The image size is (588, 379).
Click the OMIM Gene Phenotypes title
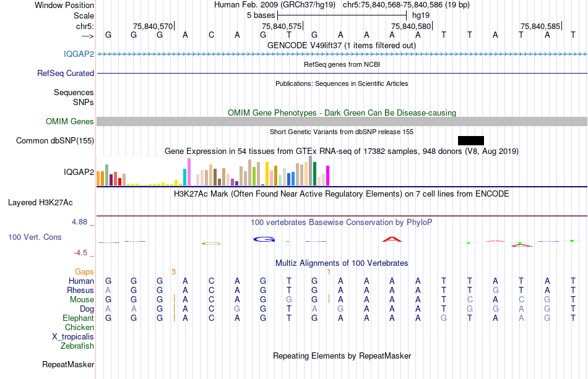coord(342,113)
